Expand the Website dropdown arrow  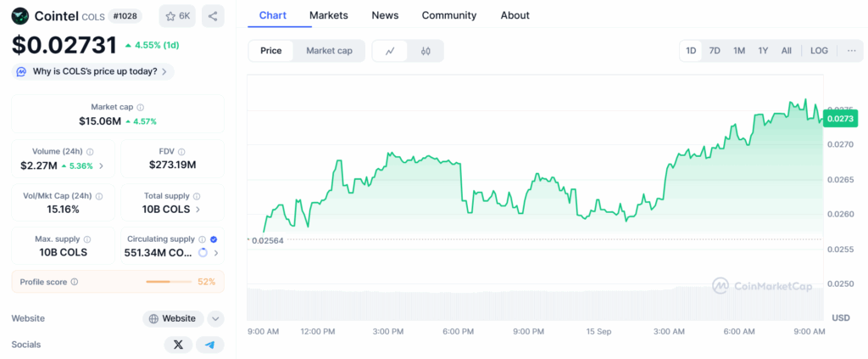[216, 318]
